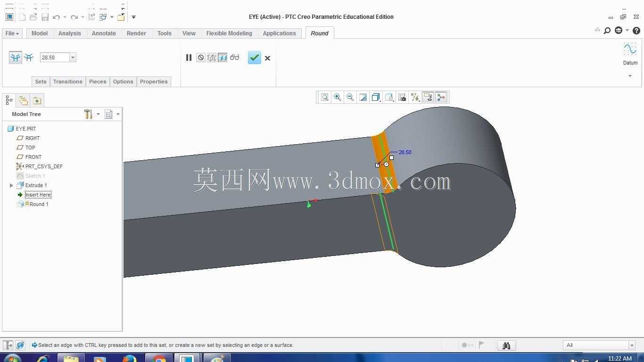Open the Transitions panel
Viewport: 644px width, 362px height.
coord(68,82)
